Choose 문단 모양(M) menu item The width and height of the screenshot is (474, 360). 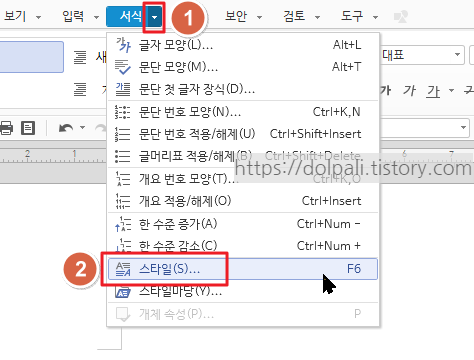243,67
